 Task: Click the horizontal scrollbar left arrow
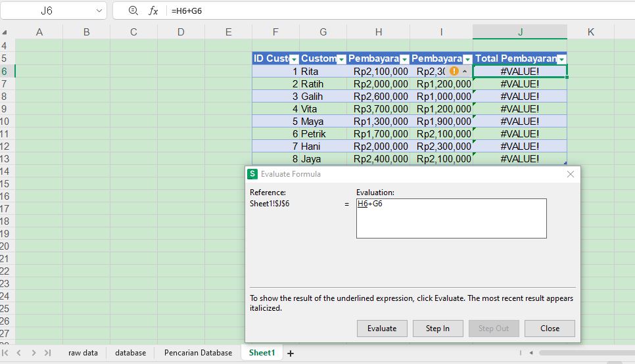click(531, 353)
